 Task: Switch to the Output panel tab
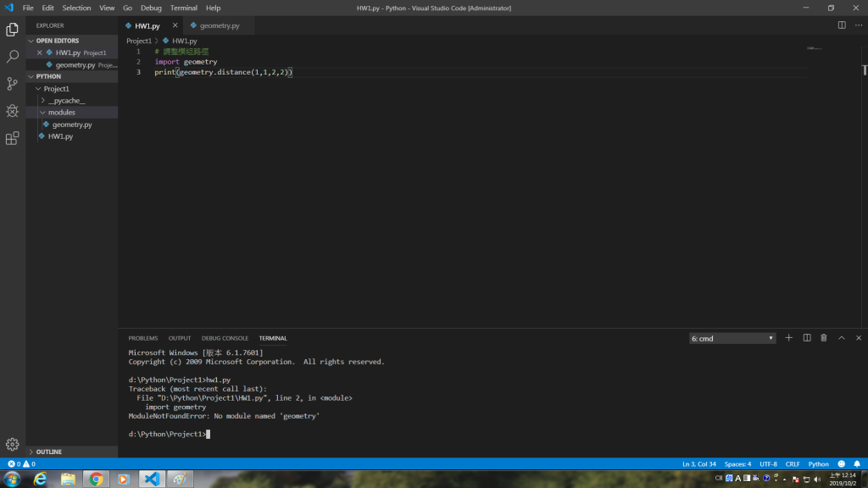pyautogui.click(x=180, y=338)
